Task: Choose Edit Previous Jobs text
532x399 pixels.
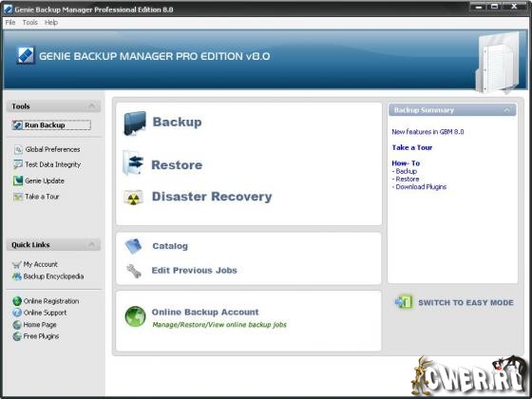Action: pos(194,271)
